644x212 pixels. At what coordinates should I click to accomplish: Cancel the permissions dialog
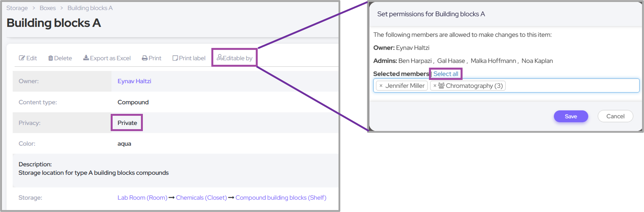tap(615, 116)
